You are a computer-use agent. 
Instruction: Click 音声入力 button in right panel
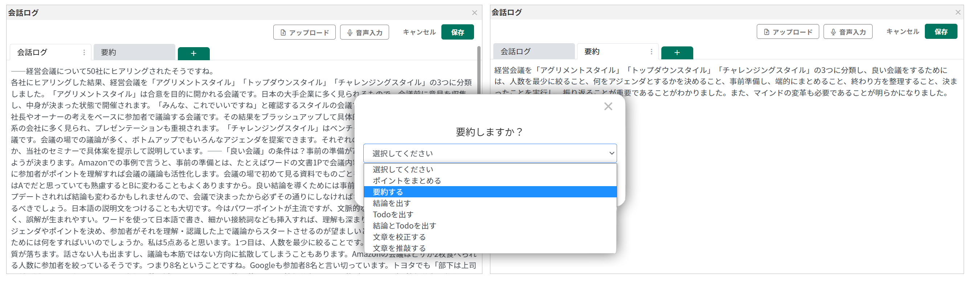(848, 32)
